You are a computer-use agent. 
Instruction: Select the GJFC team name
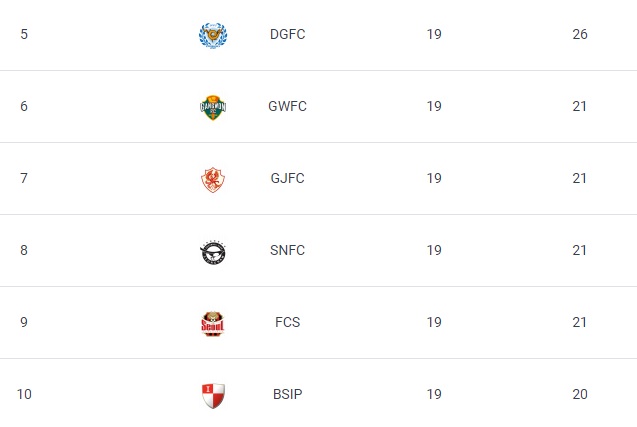288,178
